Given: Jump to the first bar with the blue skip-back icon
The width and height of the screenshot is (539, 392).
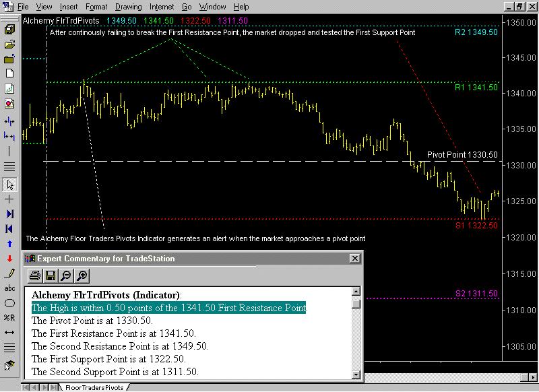Looking at the screenshot, I should 9,229.
